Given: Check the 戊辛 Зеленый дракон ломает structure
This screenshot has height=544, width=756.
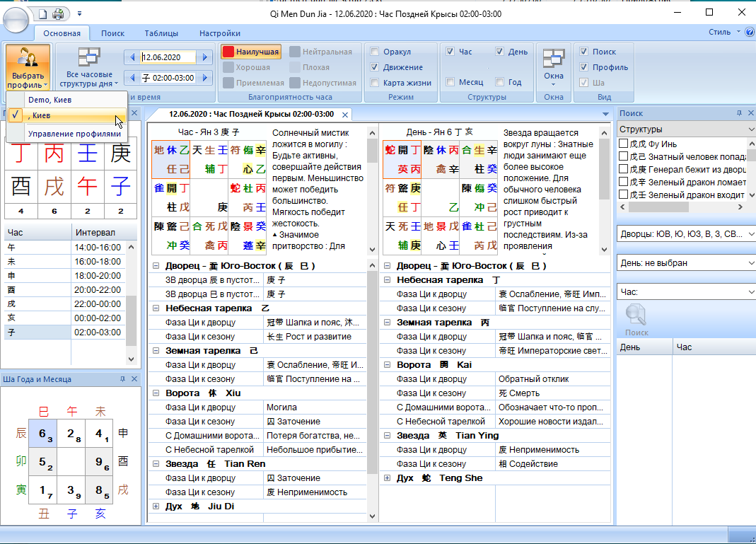Looking at the screenshot, I should (x=624, y=182).
